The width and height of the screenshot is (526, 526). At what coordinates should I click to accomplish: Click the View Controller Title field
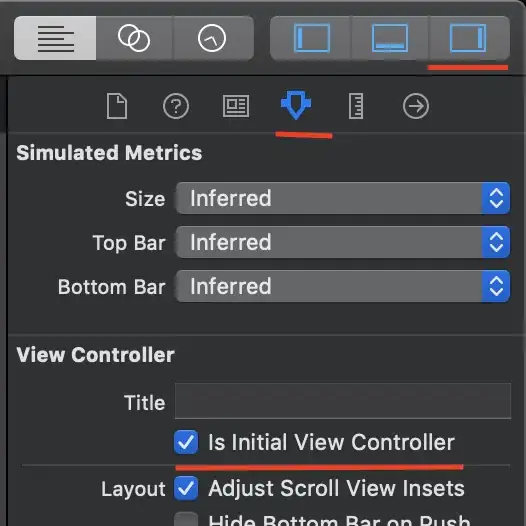tap(343, 401)
